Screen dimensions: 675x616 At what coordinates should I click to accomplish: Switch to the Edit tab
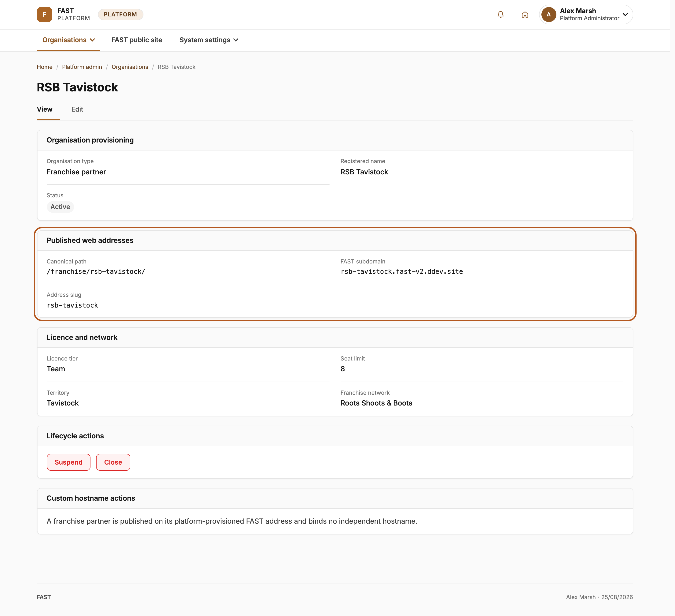coord(77,109)
